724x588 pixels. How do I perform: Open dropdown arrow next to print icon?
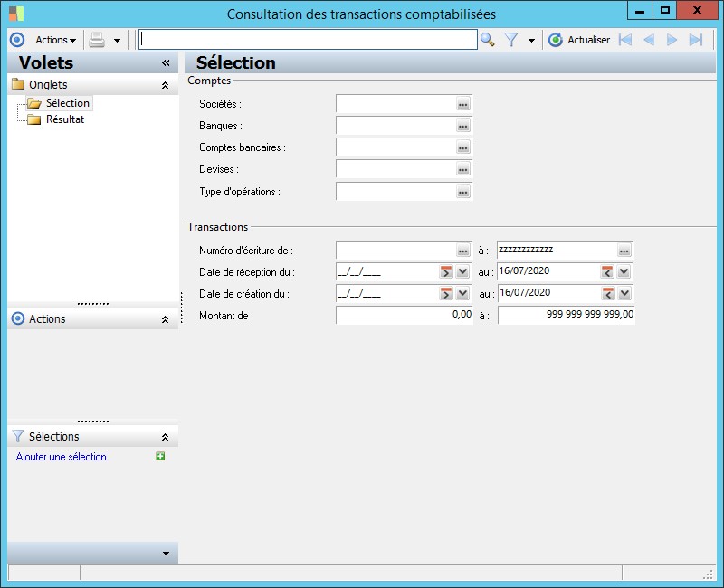(x=117, y=41)
